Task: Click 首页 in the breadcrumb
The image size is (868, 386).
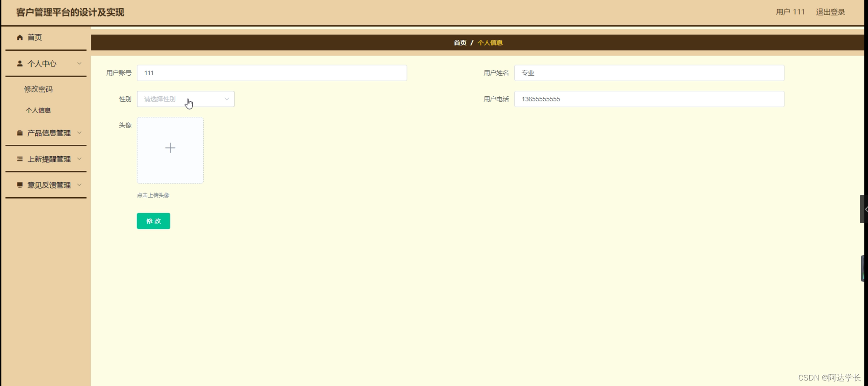Action: pos(460,43)
